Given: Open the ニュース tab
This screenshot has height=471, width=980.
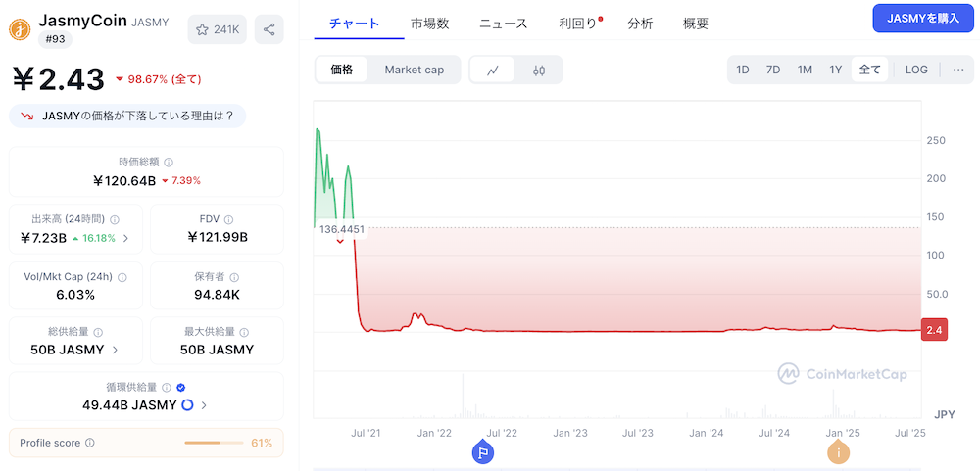Looking at the screenshot, I should tap(503, 24).
